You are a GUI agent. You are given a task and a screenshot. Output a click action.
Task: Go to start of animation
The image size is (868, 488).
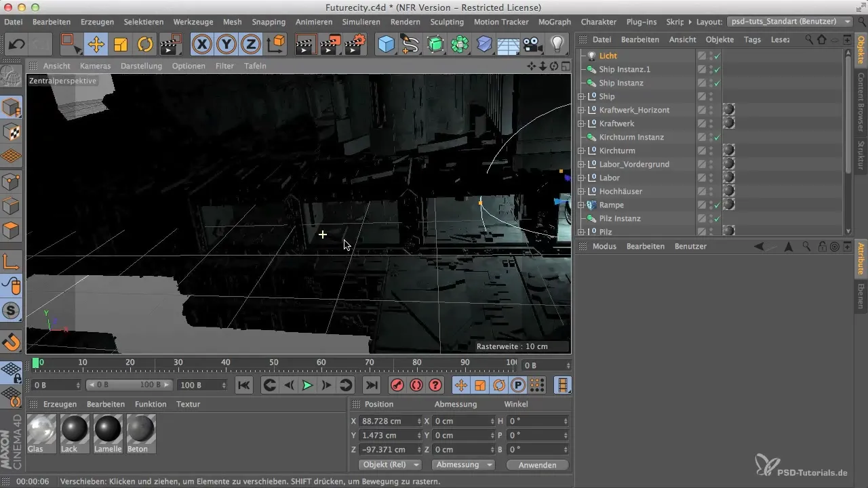point(244,385)
